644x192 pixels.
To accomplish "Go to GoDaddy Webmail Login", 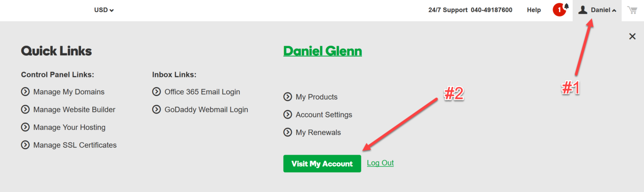I will point(206,109).
